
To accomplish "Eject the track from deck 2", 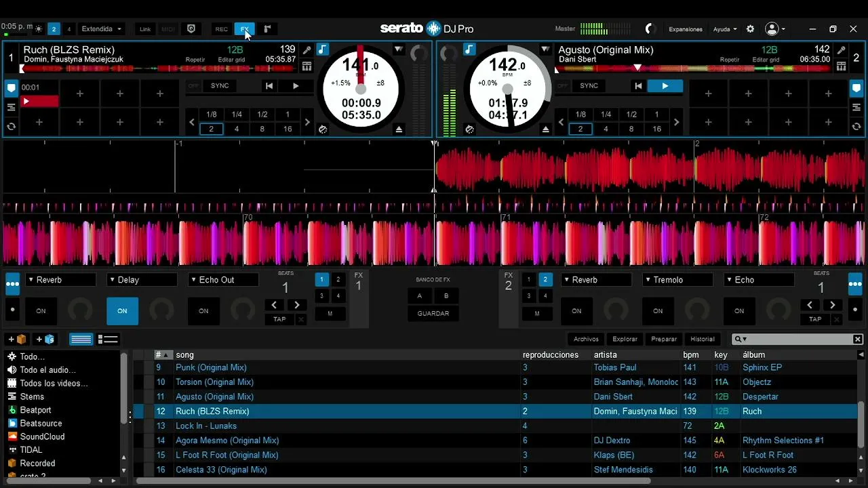I will (x=546, y=129).
